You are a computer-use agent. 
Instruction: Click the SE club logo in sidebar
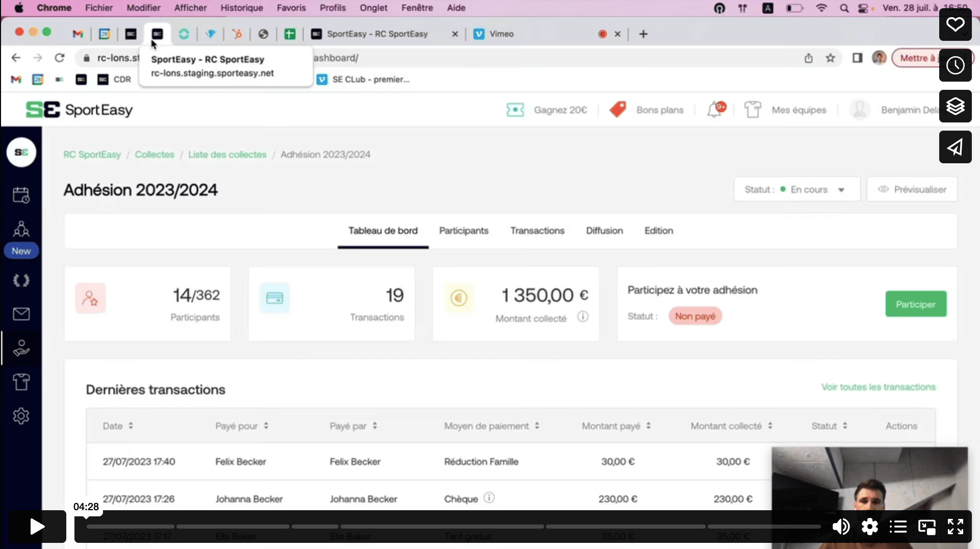coord(21,152)
